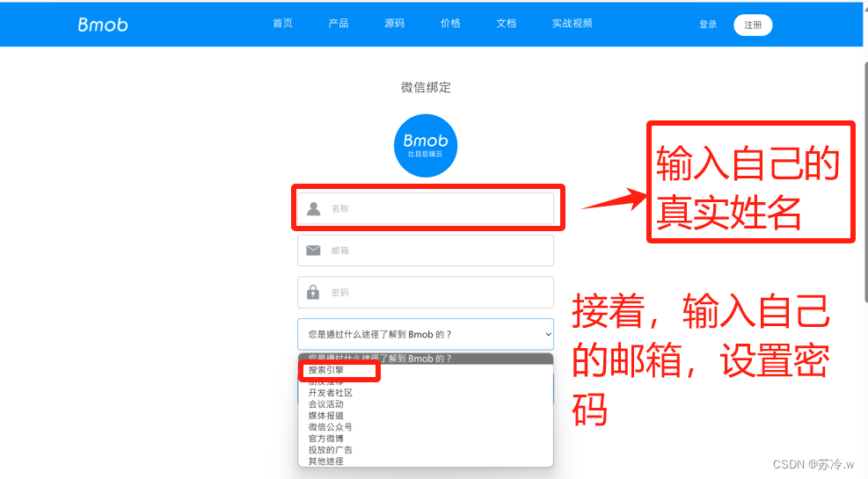868x479 pixels.
Task: Click the 登录 link in the header
Action: 707,25
